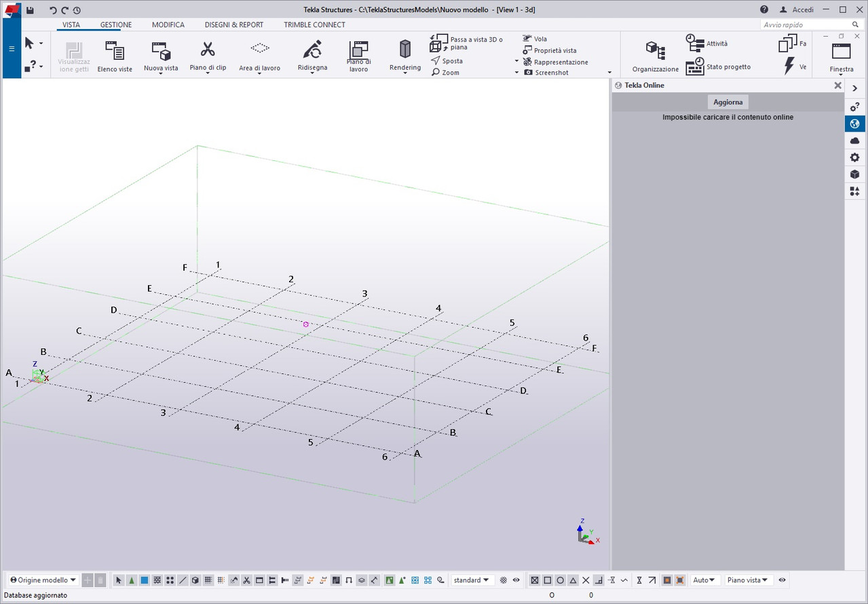The image size is (868, 604).
Task: Open the hamburger file menu
Action: 12,49
